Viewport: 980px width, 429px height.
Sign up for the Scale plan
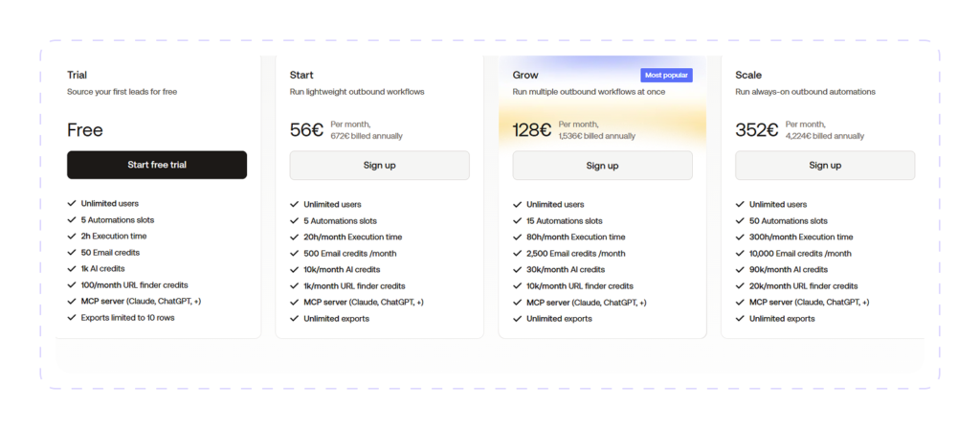click(x=825, y=165)
